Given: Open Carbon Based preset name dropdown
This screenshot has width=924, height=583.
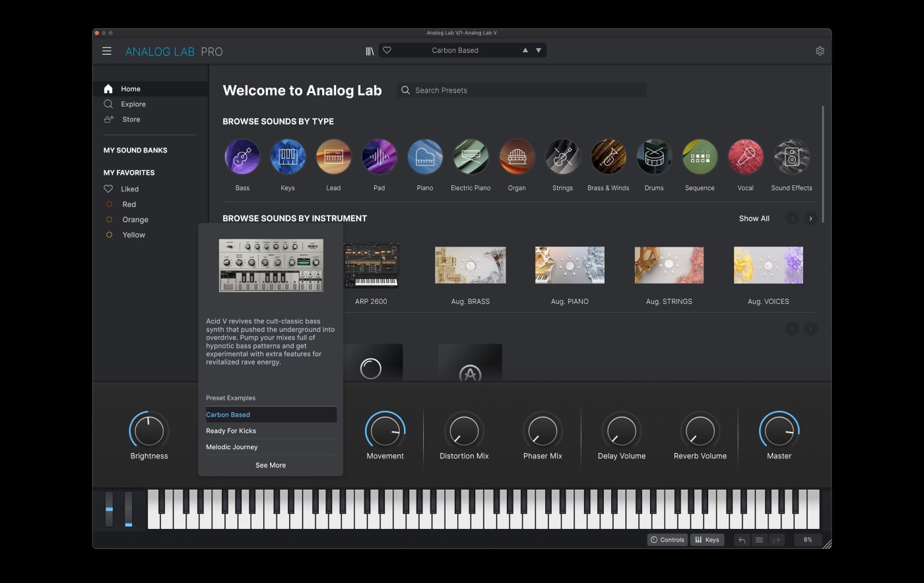Looking at the screenshot, I should (455, 50).
